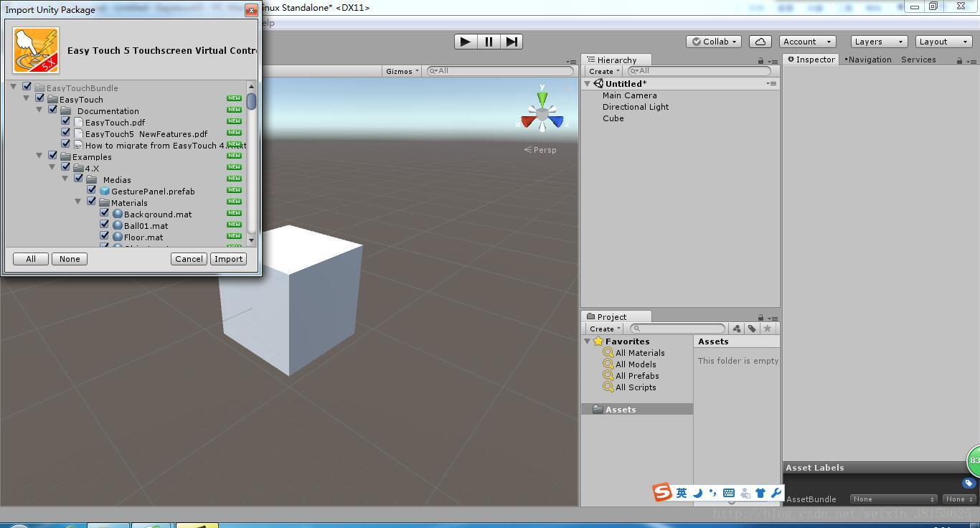The image size is (980, 528).
Task: Click the Sogou input method S logo
Action: [661, 492]
